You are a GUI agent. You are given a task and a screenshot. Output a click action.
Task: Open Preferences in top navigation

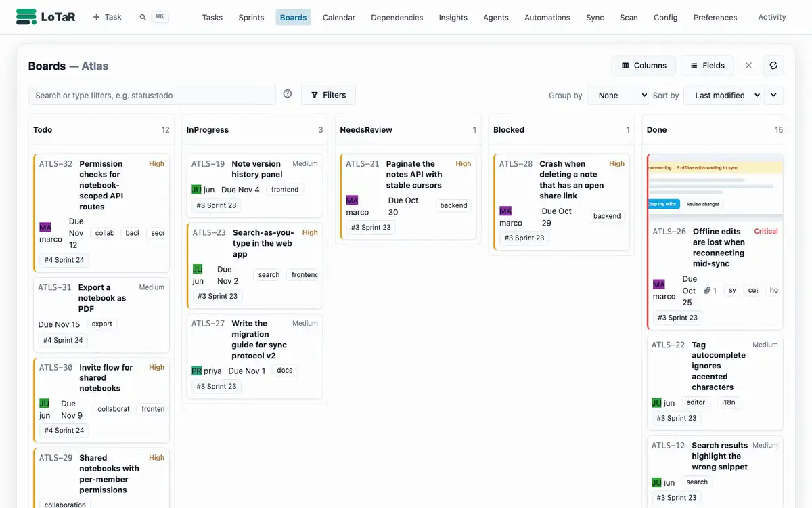coord(715,18)
